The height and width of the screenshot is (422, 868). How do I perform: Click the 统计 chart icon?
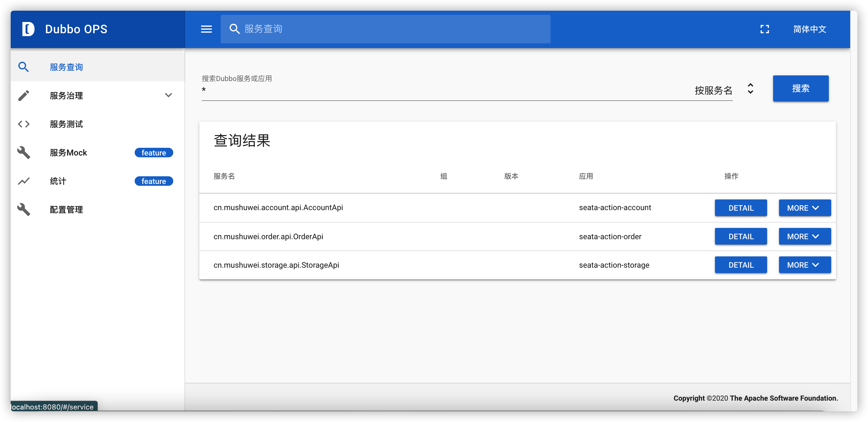pos(24,181)
